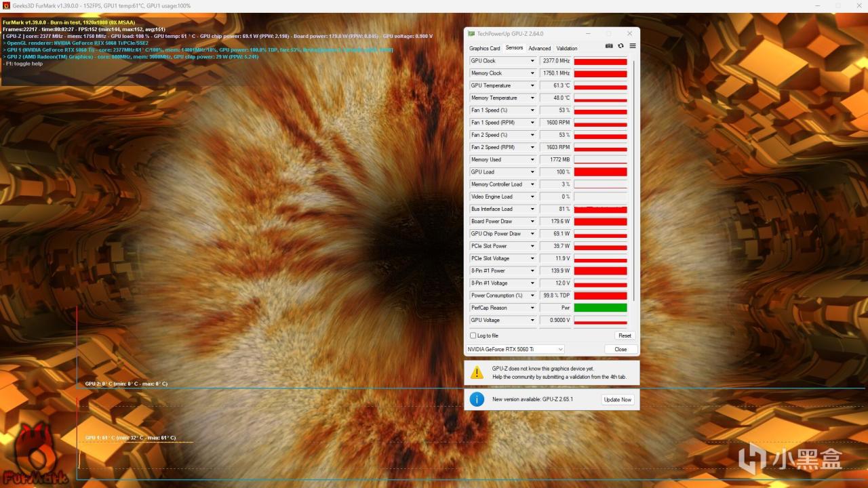Expand the Fan 2 Speed (RPM) dropdown

point(532,147)
